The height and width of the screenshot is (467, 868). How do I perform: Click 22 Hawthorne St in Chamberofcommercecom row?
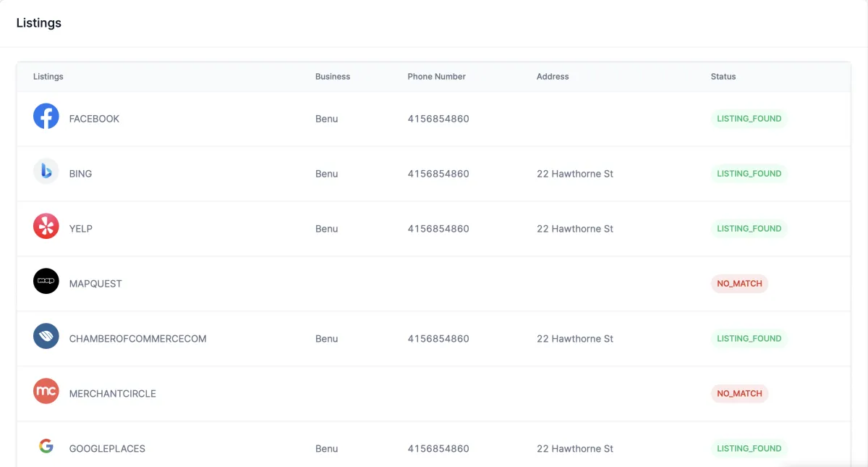tap(575, 339)
